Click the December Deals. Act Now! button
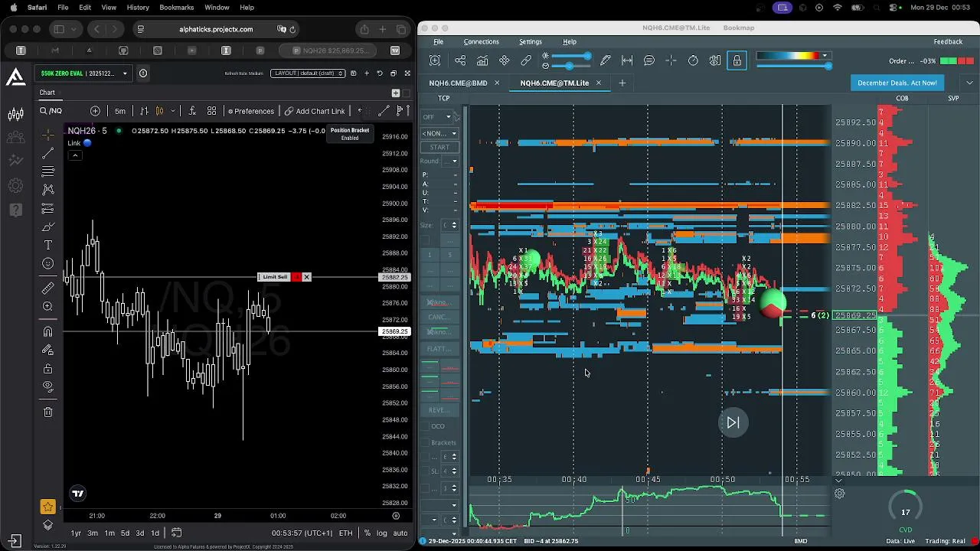This screenshot has width=980, height=551. [x=897, y=83]
